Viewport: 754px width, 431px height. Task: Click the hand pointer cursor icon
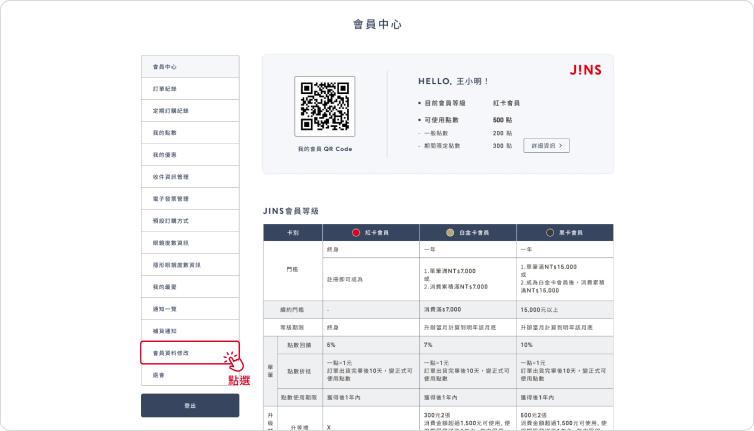(233, 358)
